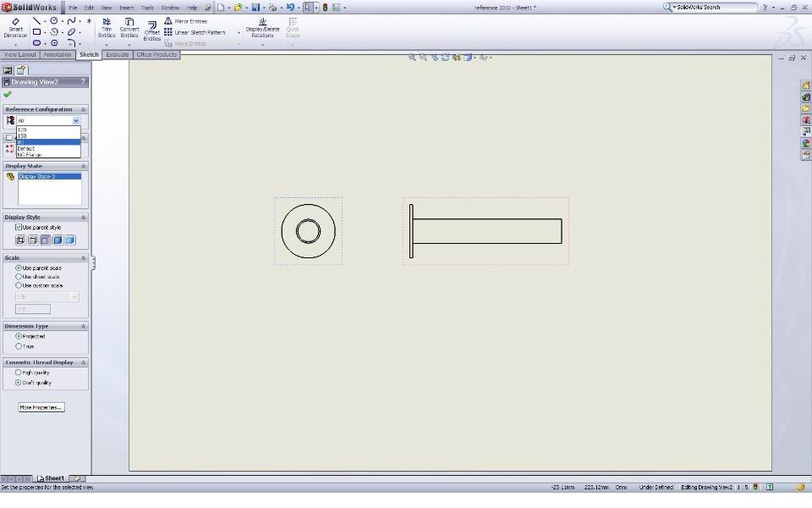Screen dimensions: 812x508
Task: Pick the Sketch Fillet tool
Action: 71,43
